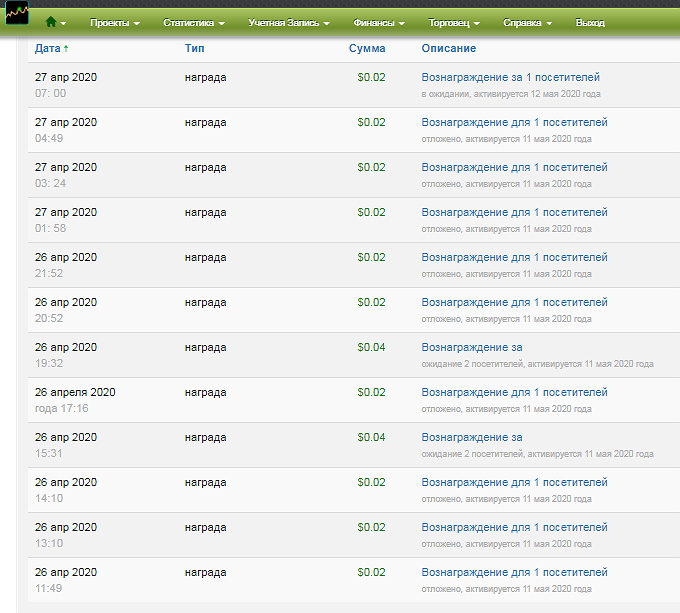Image resolution: width=680 pixels, height=613 pixels.
Task: Sort by the Тип column header
Action: (x=194, y=48)
